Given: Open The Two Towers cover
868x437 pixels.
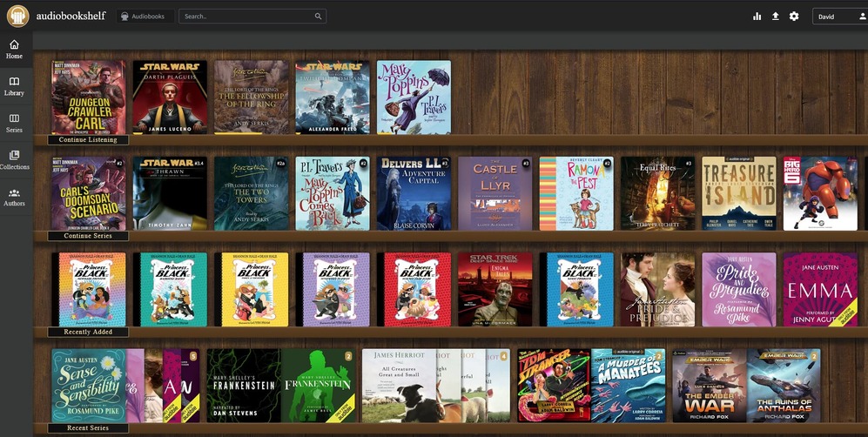Looking at the screenshot, I should click(x=252, y=193).
